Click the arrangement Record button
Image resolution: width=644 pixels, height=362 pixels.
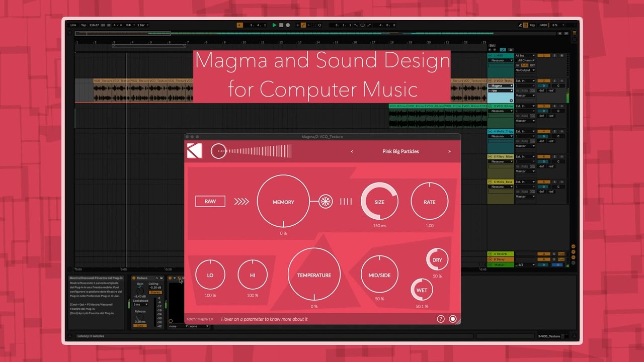click(x=288, y=25)
